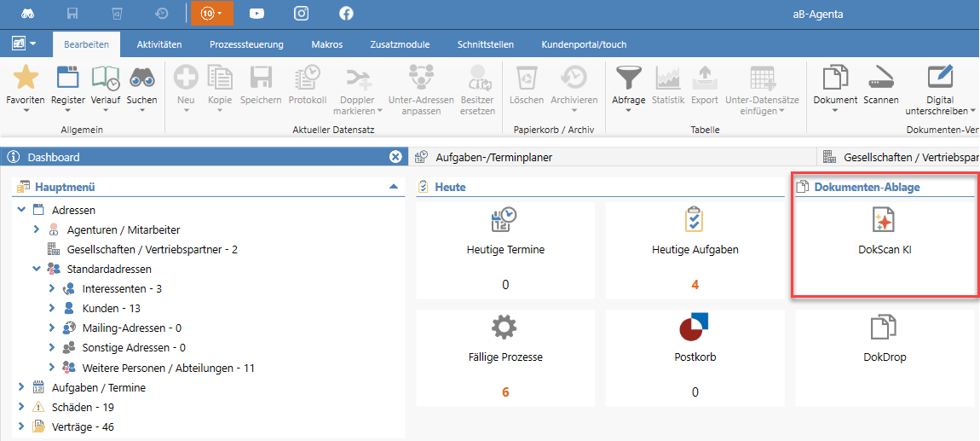
Task: Click the Abfrage funnel filter icon
Action: (x=628, y=79)
